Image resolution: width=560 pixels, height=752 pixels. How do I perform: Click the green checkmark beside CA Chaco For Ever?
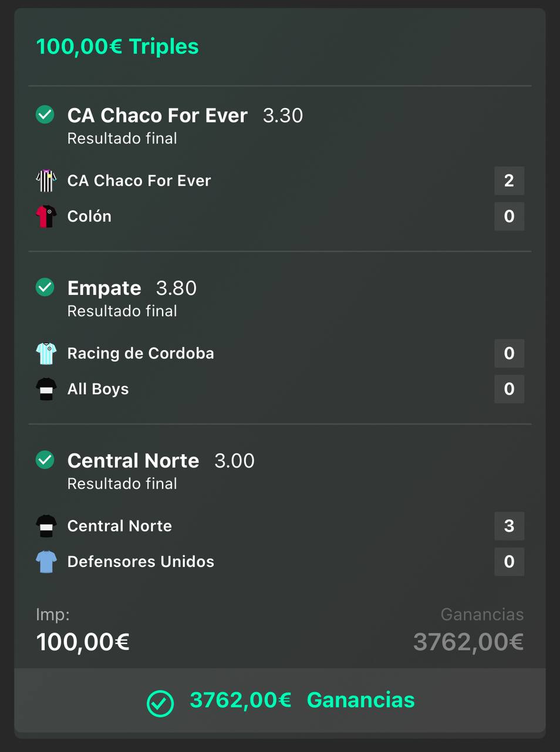45,115
